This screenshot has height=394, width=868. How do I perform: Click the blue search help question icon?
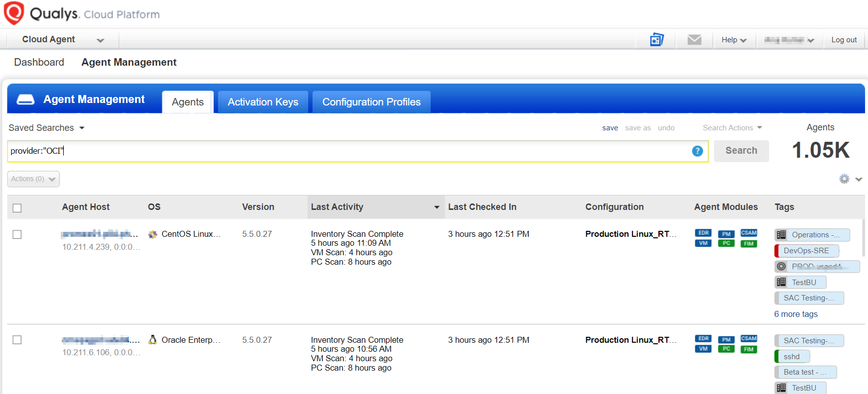[x=697, y=151]
